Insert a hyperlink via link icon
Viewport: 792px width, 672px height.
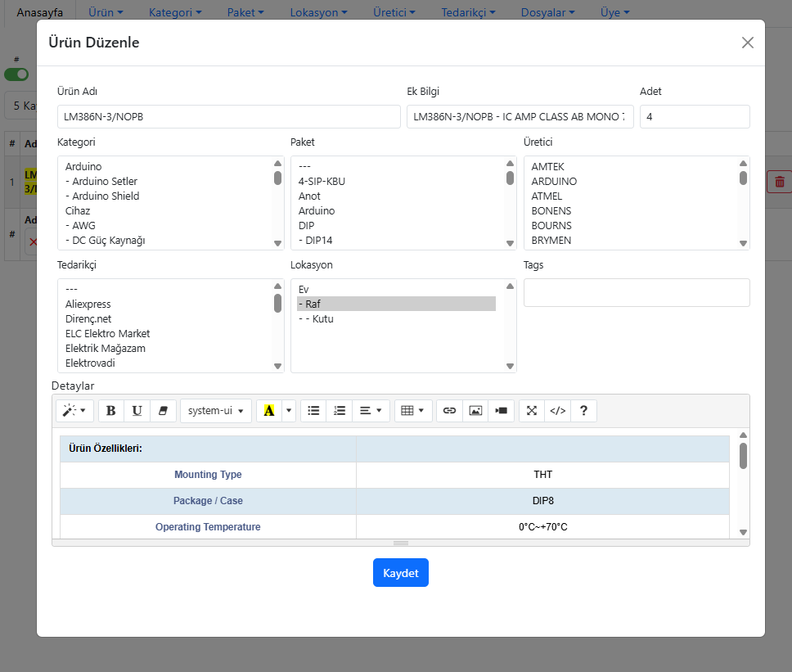coord(449,411)
